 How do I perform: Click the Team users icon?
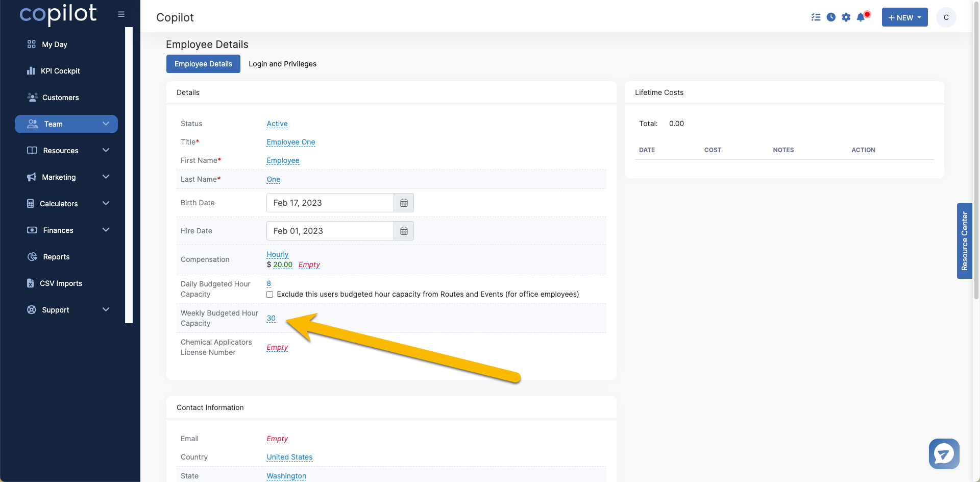(x=33, y=124)
